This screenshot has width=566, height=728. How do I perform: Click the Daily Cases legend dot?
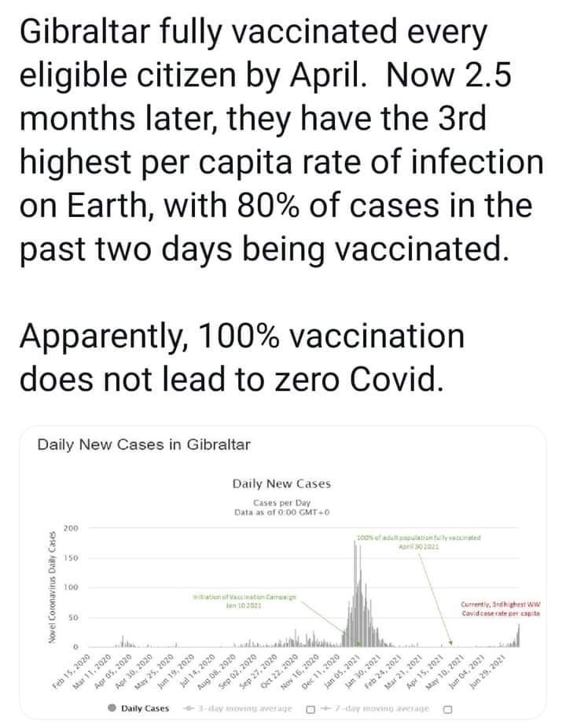(113, 708)
